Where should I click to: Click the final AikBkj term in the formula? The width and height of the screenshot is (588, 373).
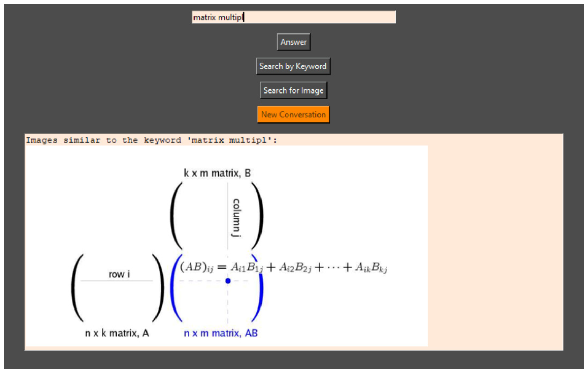[x=371, y=267]
